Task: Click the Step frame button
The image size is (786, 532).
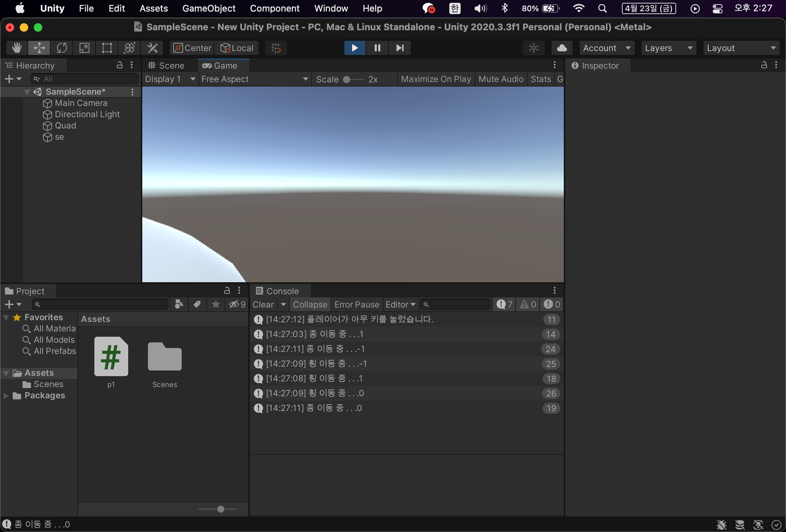Action: (400, 48)
